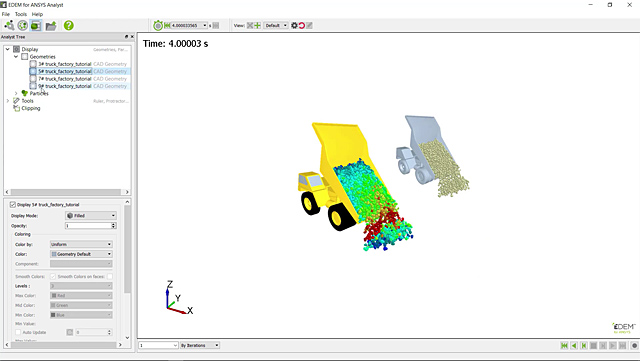Collapse the Display tree node
Screen dimensions: 640x361
pos(7,49)
